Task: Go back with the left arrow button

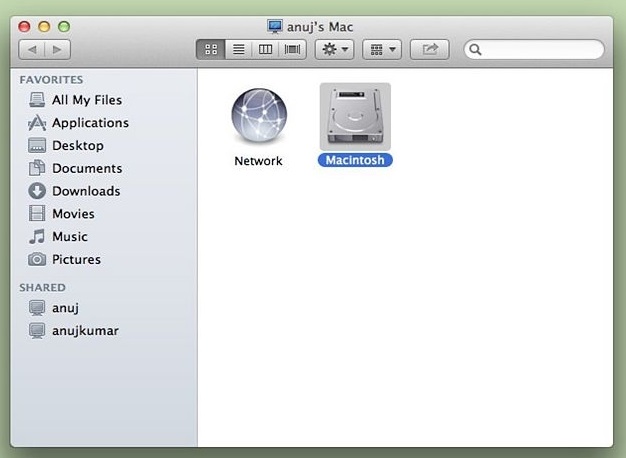Action: point(32,50)
